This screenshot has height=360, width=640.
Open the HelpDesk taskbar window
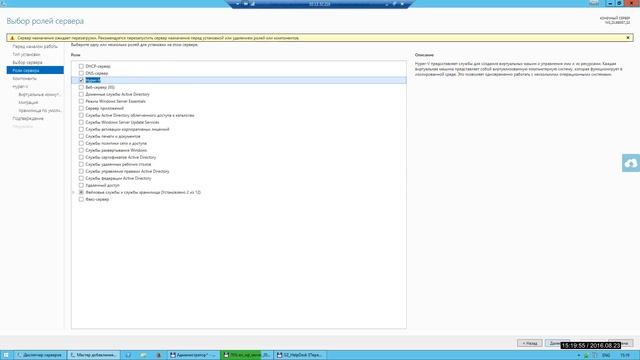[299, 355]
